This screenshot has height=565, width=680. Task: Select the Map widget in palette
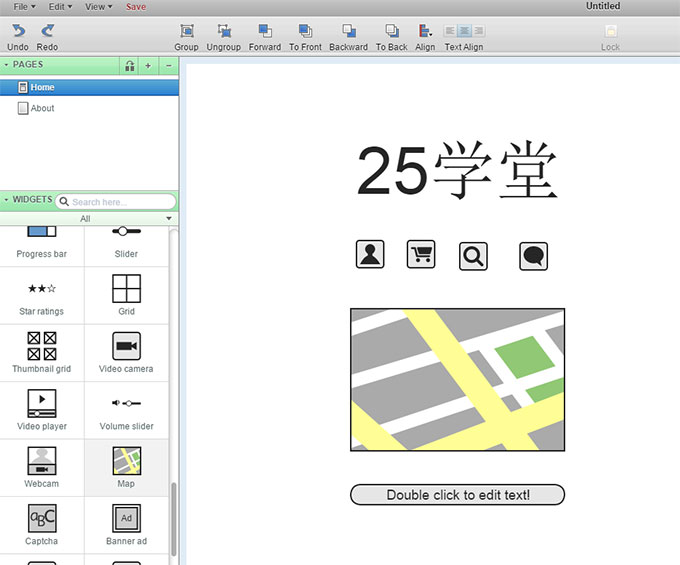[x=126, y=468]
